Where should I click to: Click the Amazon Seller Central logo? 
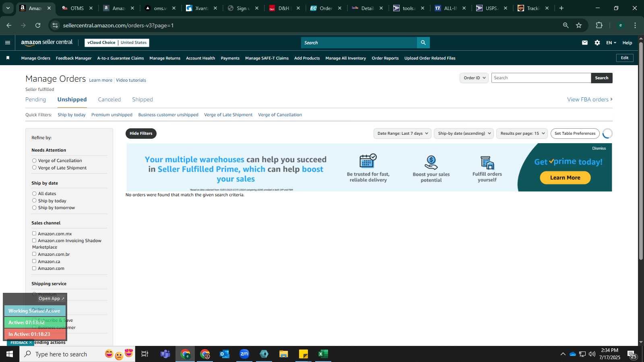pos(47,43)
